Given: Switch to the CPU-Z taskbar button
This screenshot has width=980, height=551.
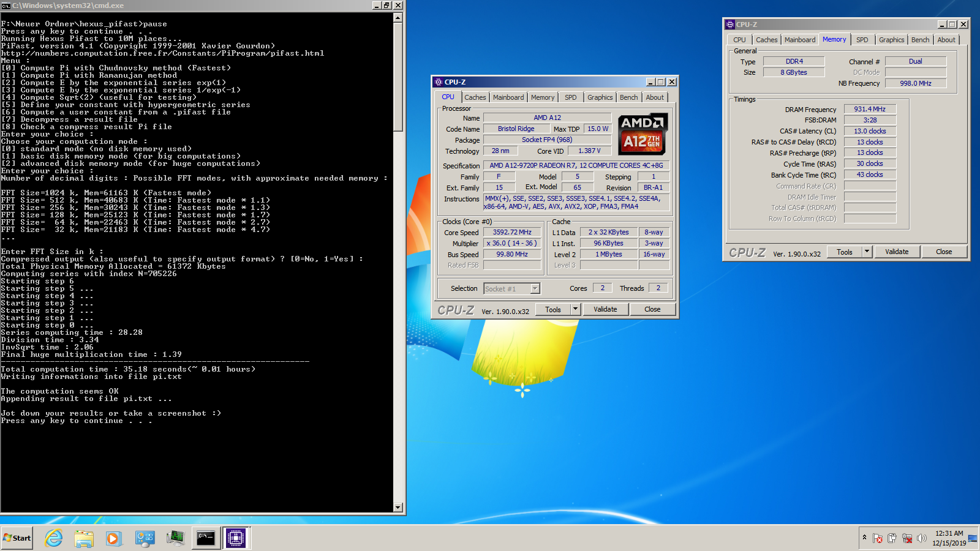Looking at the screenshot, I should [236, 538].
